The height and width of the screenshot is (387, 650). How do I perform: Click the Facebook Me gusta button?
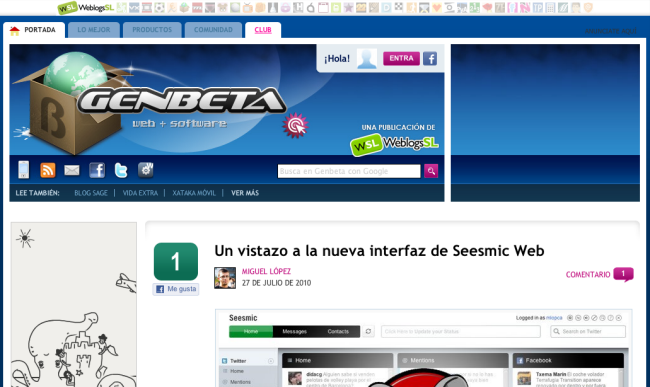(176, 289)
